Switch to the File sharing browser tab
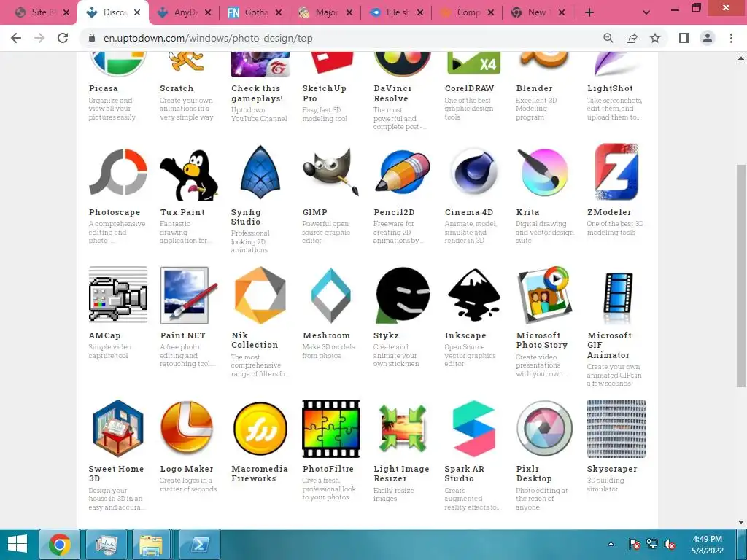747x560 pixels. [396, 12]
